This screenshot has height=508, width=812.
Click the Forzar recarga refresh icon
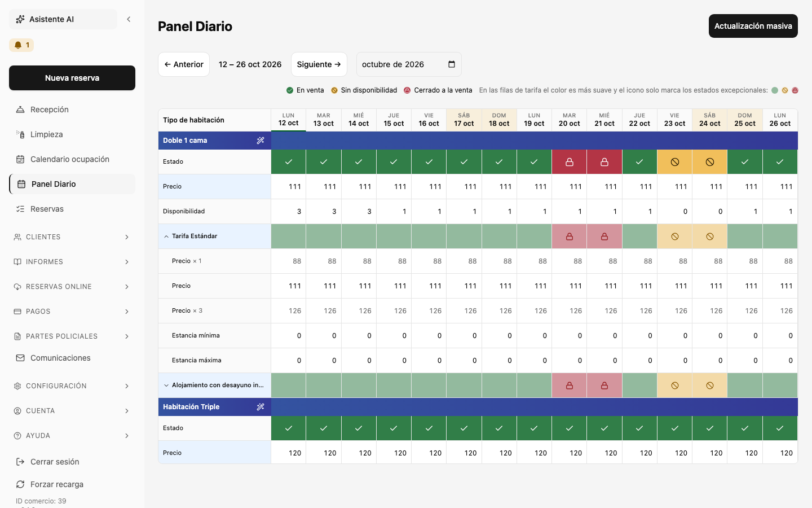pos(20,484)
